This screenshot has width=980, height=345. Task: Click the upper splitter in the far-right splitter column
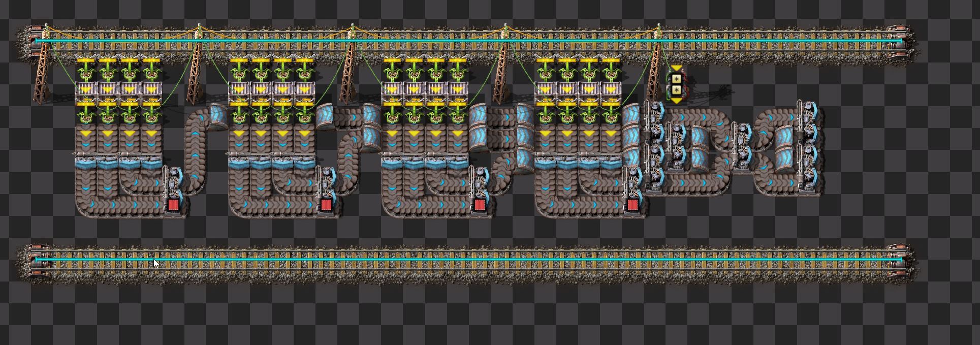click(x=807, y=121)
